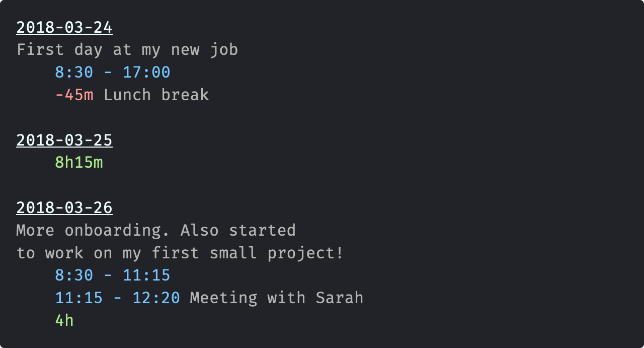The width and height of the screenshot is (644, 348).
Task: Click the "Meeting with Sarah" note
Action: [x=276, y=298]
